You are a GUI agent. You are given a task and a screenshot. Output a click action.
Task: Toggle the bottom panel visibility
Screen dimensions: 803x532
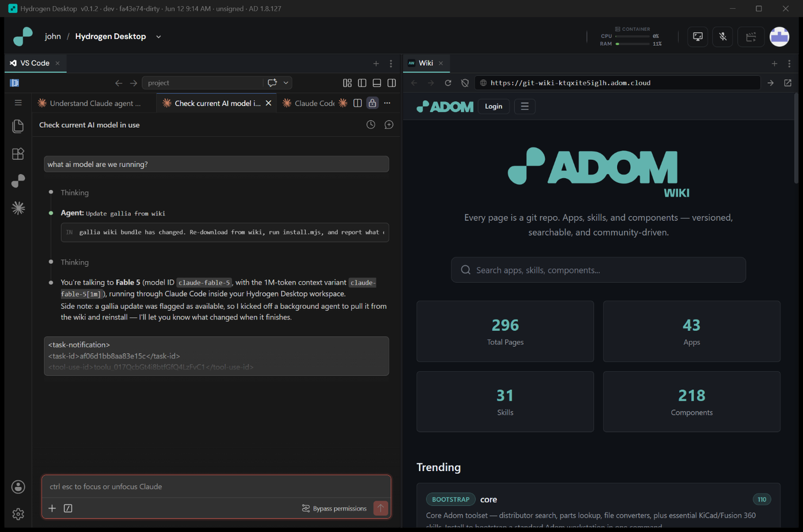coord(377,83)
